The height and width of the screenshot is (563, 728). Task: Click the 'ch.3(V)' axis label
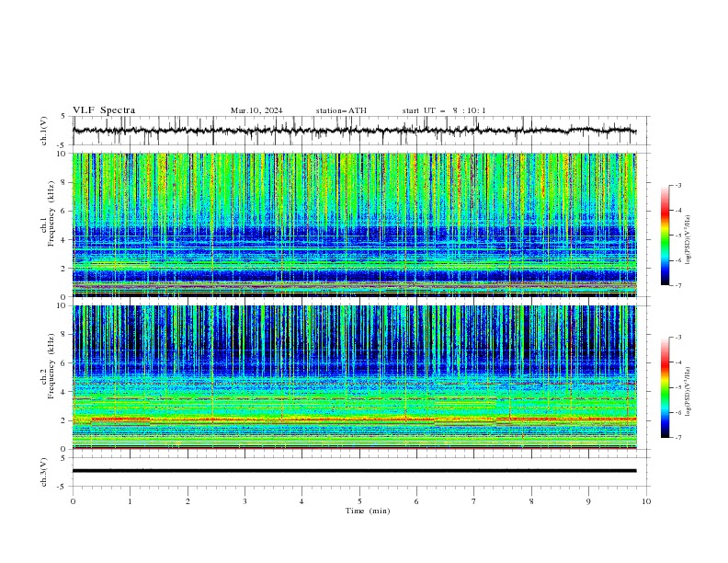44,472
